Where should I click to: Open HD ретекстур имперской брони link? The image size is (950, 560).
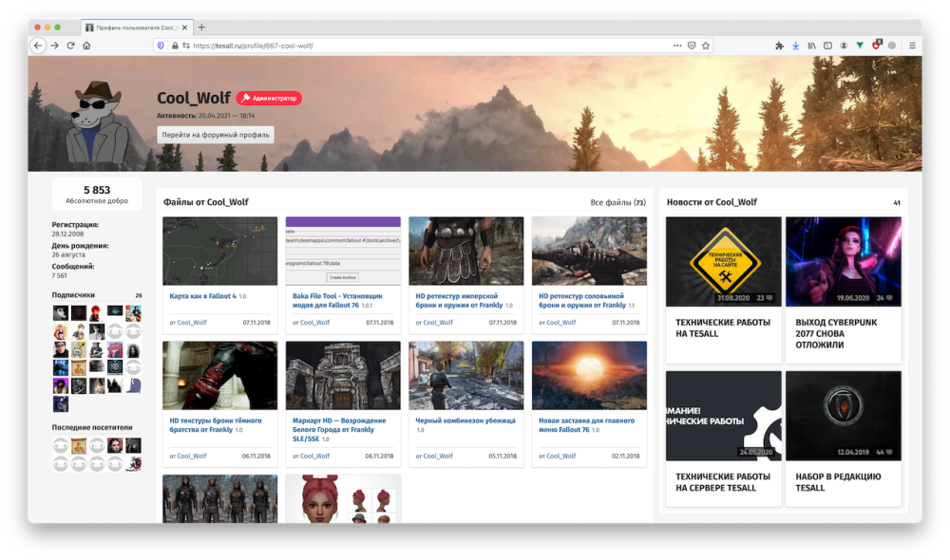459,300
